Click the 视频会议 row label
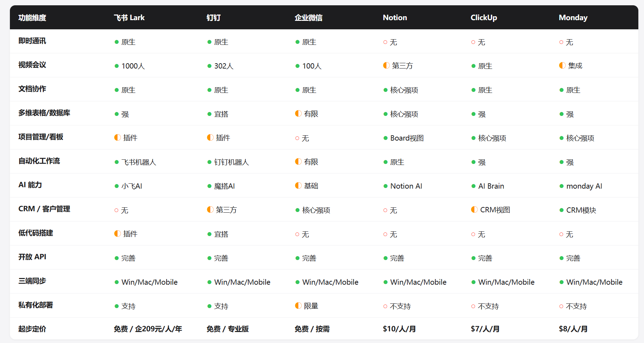 coord(32,65)
